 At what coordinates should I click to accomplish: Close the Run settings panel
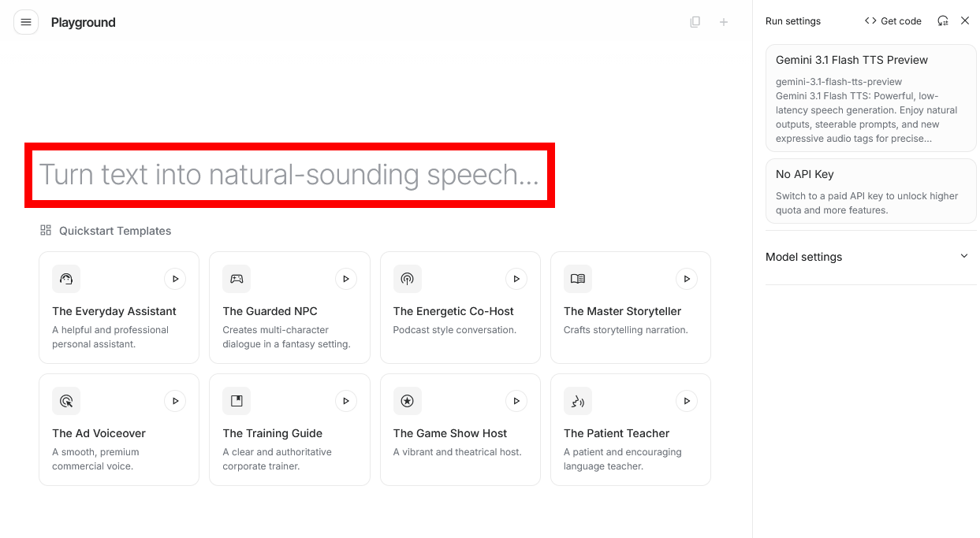(965, 21)
